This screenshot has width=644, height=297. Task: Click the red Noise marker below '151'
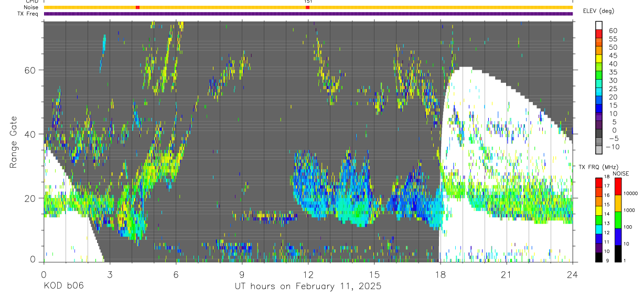click(x=308, y=7)
